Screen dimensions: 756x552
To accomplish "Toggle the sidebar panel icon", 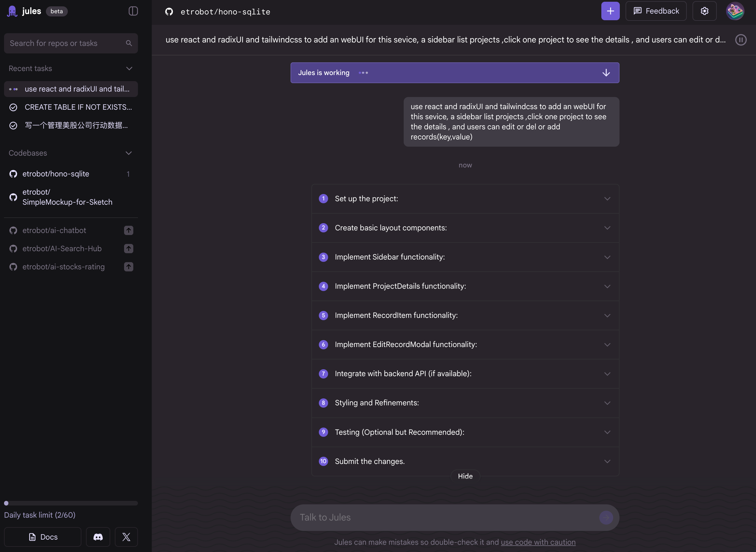I will [133, 11].
